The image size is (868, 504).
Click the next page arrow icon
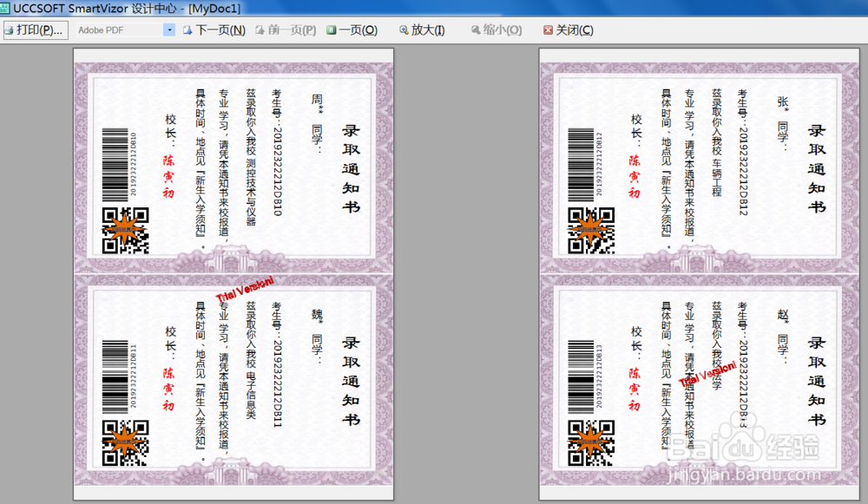(187, 29)
